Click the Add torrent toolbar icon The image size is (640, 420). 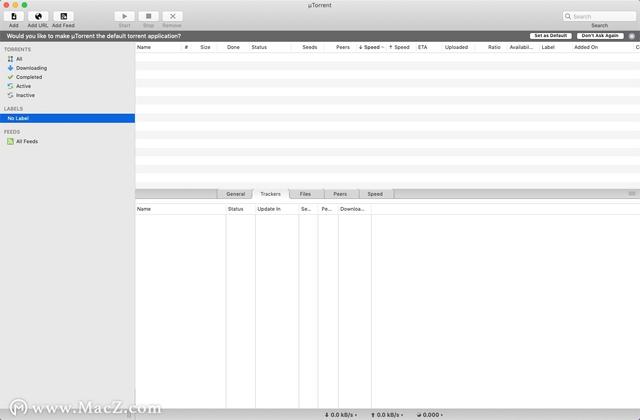14,16
